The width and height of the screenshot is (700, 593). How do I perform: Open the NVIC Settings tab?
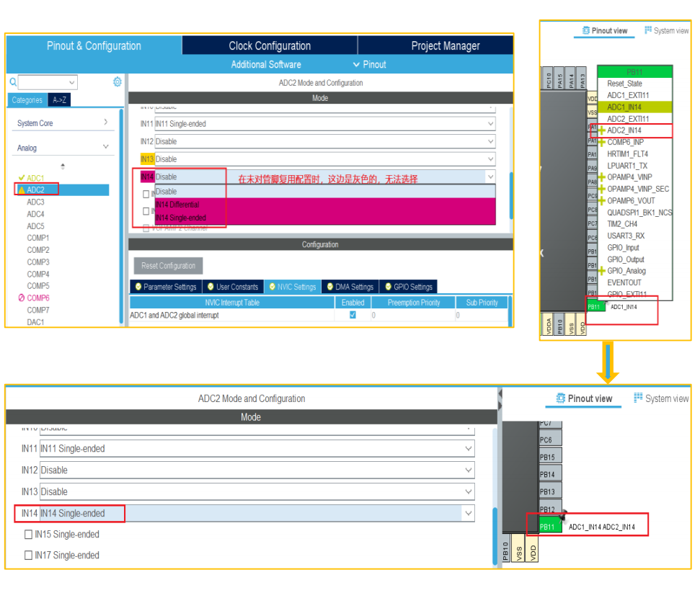pyautogui.click(x=293, y=287)
